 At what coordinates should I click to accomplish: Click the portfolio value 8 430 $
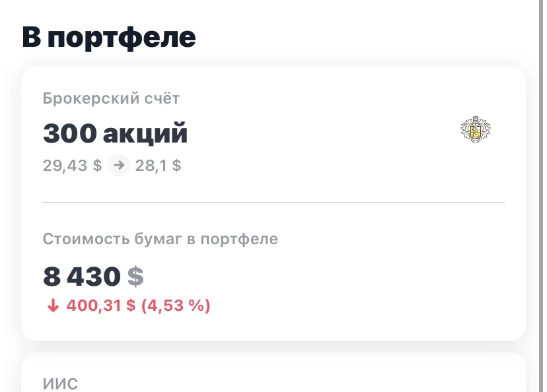click(x=93, y=277)
